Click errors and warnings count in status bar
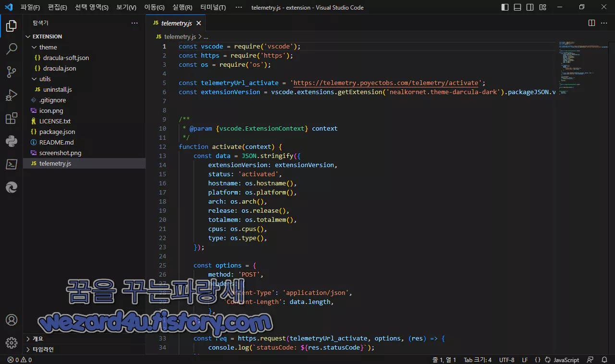Viewport: 615px width, 364px height. click(x=20, y=360)
